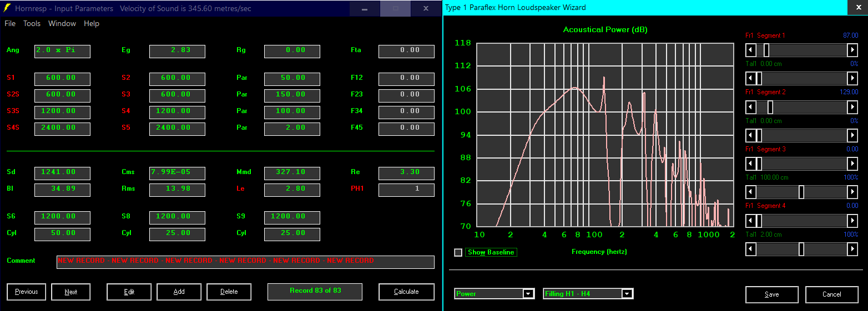
Task: Select the Rg input field
Action: [x=292, y=51]
